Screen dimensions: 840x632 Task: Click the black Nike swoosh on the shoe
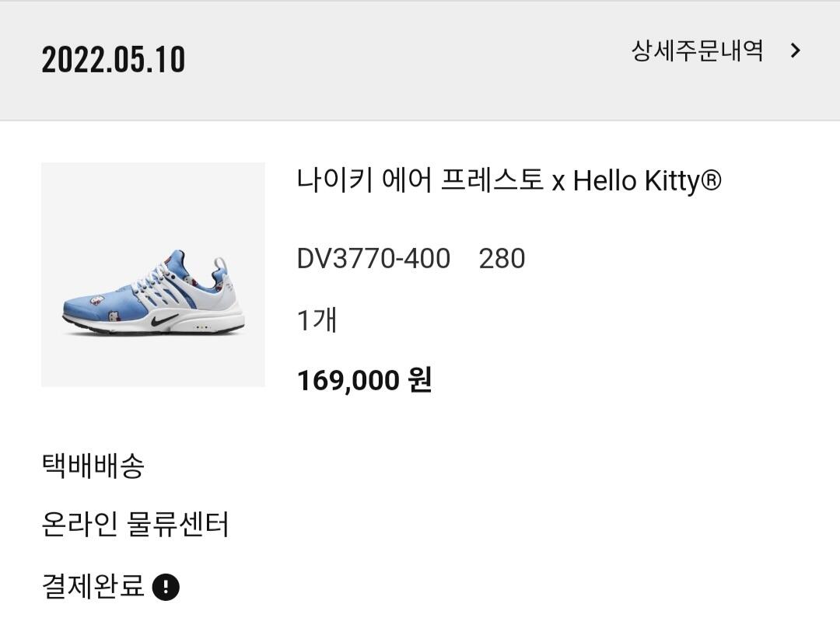(166, 319)
